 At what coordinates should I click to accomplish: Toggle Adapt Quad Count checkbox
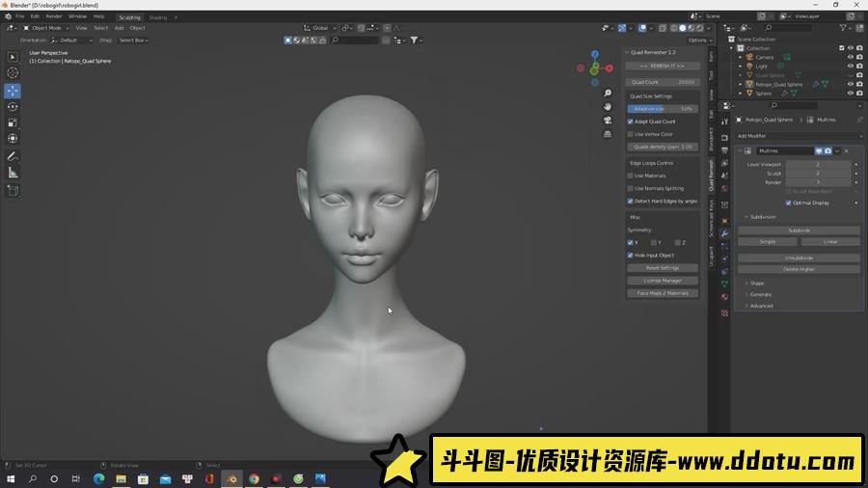coord(630,122)
